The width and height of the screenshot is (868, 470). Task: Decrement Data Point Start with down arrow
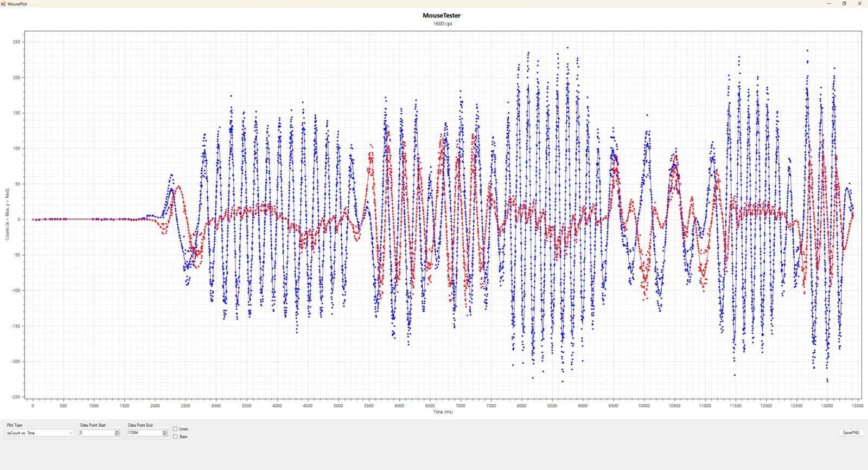[117, 435]
